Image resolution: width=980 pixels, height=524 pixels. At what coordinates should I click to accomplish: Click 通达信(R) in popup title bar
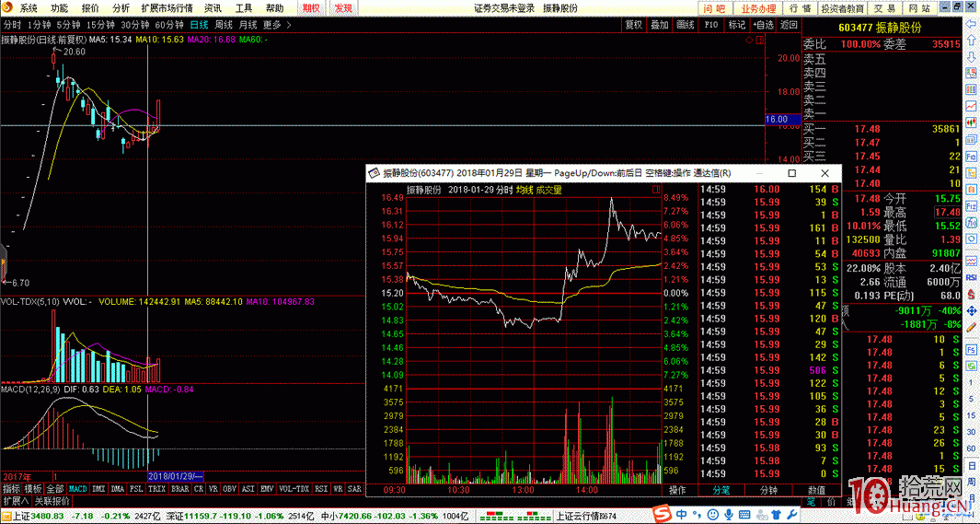(x=712, y=173)
